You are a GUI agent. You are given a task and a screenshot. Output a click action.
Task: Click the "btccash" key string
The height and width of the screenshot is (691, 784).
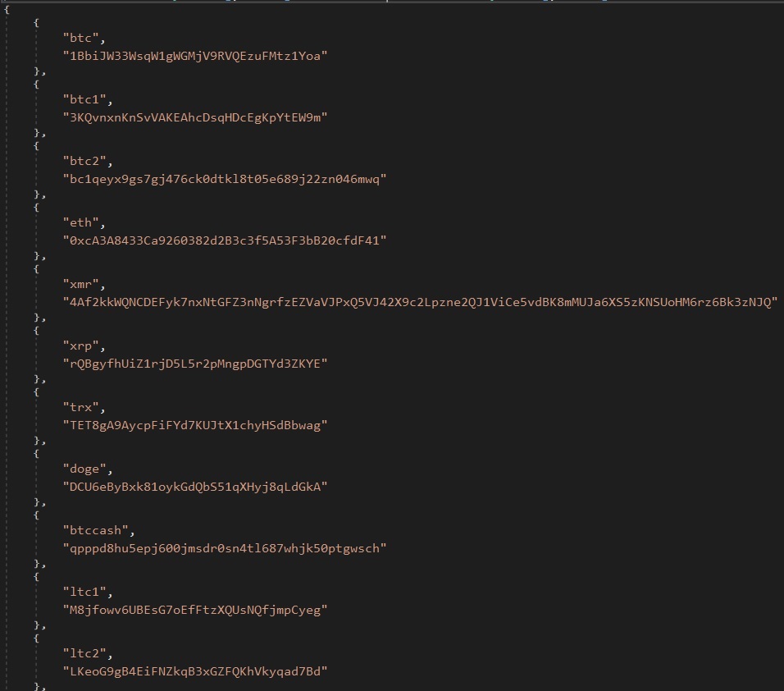[x=95, y=530]
